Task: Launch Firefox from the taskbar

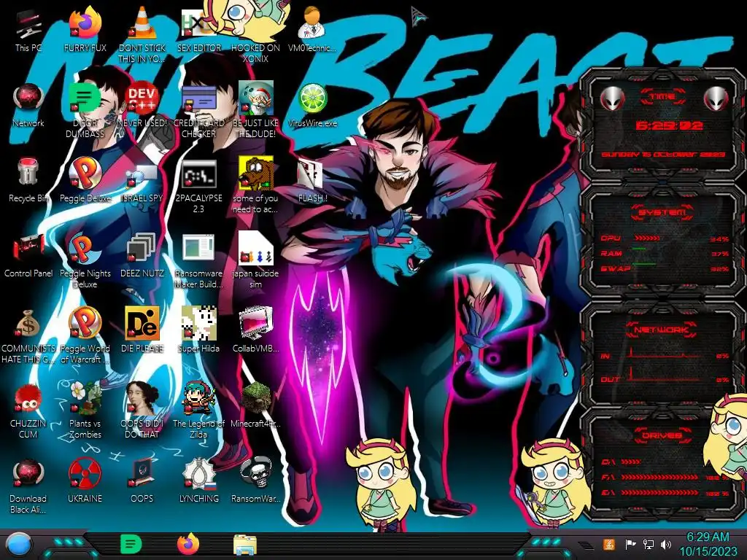Action: pyautogui.click(x=188, y=544)
